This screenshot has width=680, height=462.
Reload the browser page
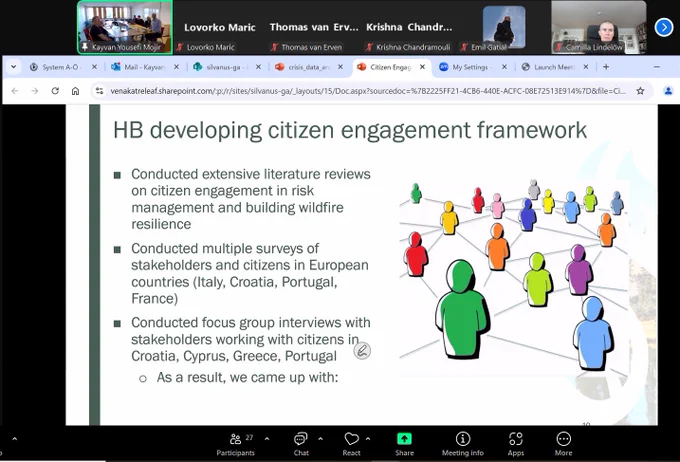point(55,91)
